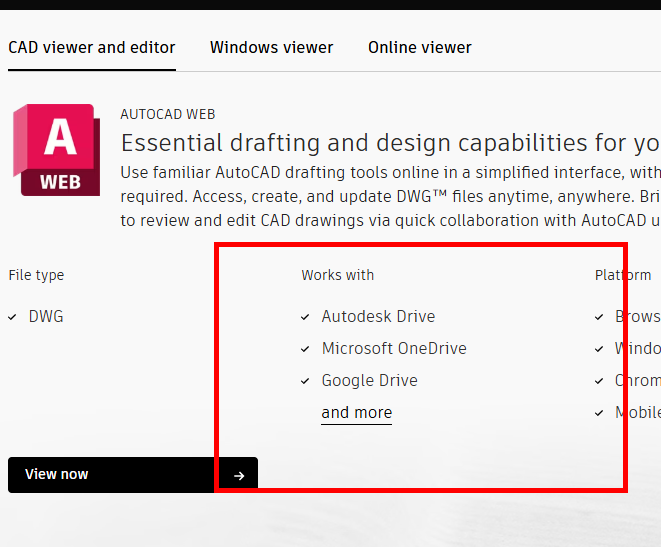Click the "Microsoft OneDrive" list entry
The width and height of the screenshot is (661, 547).
coord(394,349)
